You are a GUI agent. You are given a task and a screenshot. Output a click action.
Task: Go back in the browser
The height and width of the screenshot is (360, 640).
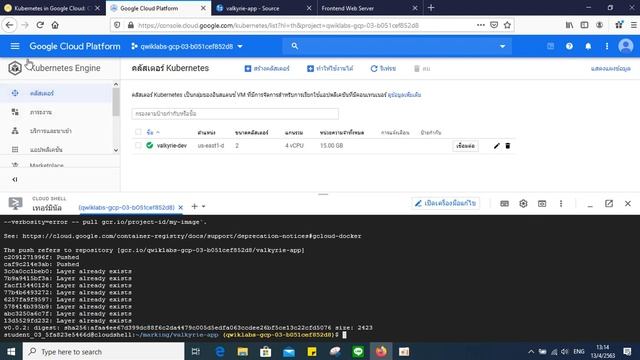click(x=10, y=25)
